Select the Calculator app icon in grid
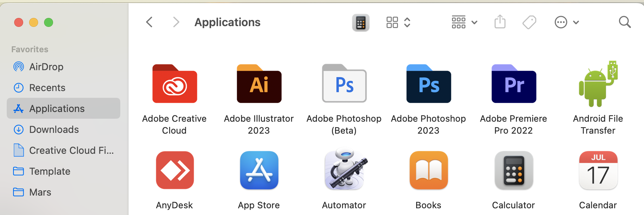Viewport: 644px width, 215px height. tap(514, 170)
